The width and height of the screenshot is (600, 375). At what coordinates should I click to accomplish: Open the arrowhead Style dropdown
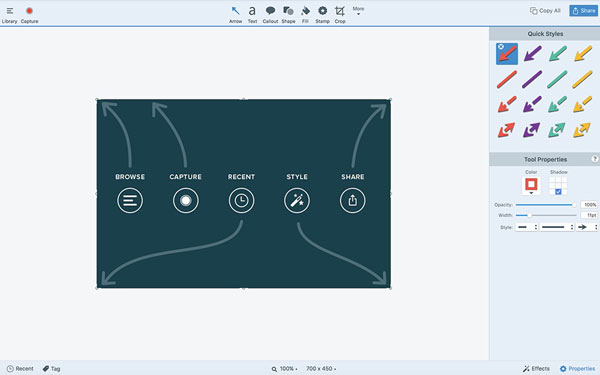tap(587, 227)
